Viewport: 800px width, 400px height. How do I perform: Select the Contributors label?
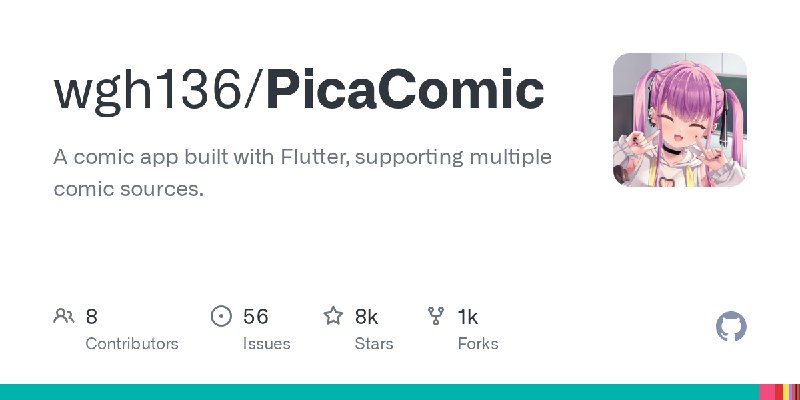[132, 343]
